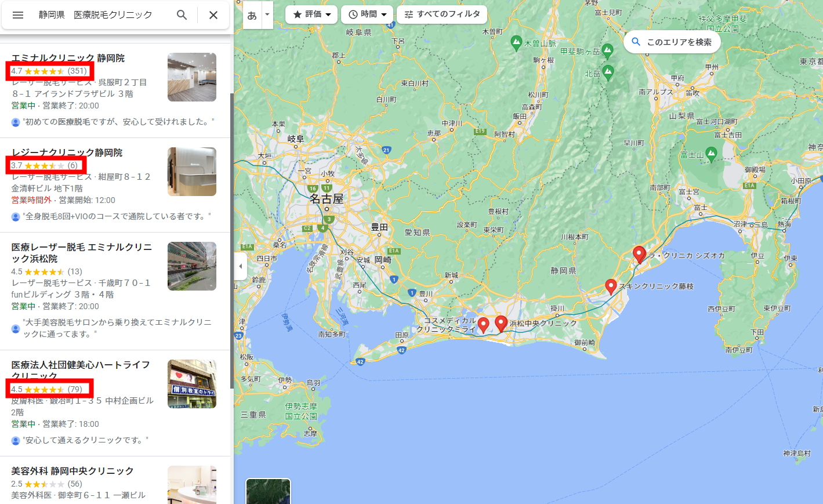Click the 営業時間外 status text of レジーナクリニック

31,200
